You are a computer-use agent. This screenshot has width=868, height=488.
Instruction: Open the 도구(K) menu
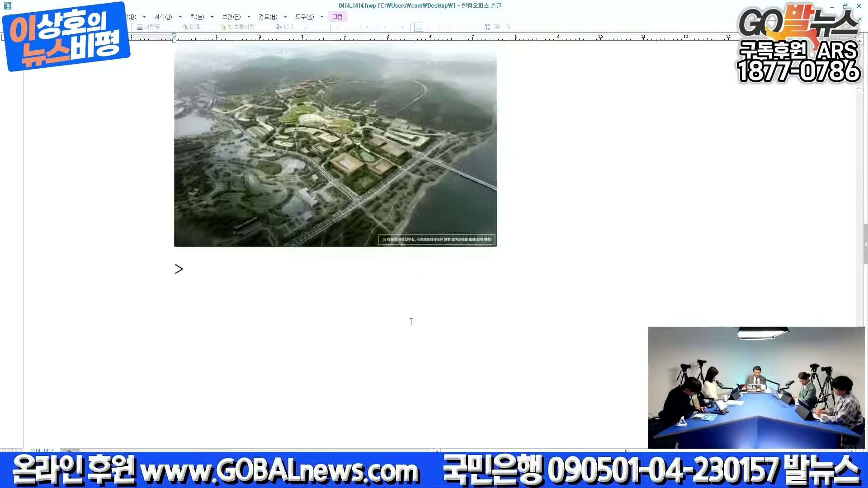click(304, 17)
